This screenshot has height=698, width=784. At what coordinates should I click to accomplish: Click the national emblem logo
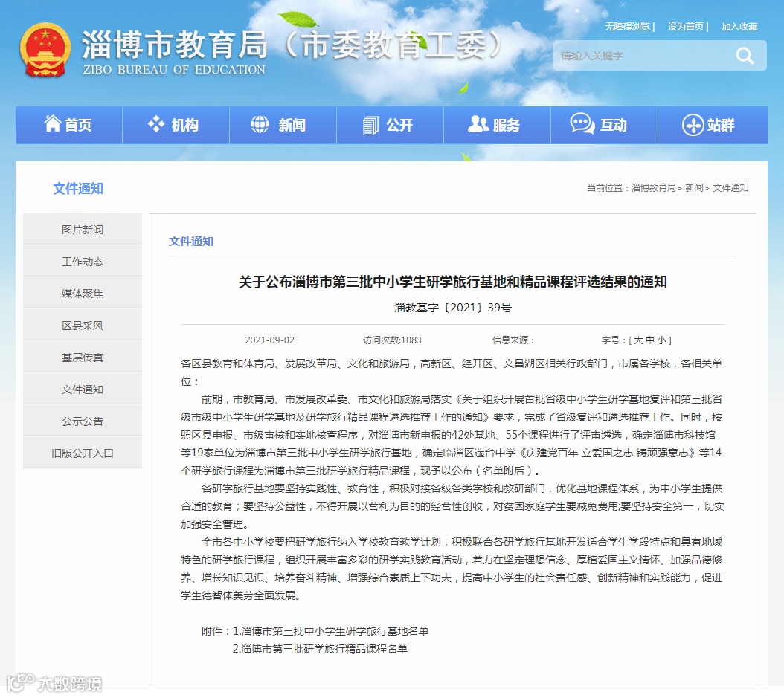[x=45, y=50]
